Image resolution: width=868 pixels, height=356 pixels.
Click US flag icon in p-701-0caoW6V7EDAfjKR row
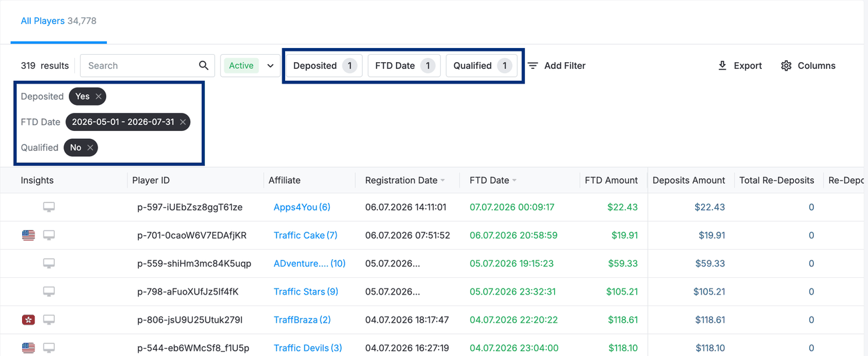pos(28,235)
